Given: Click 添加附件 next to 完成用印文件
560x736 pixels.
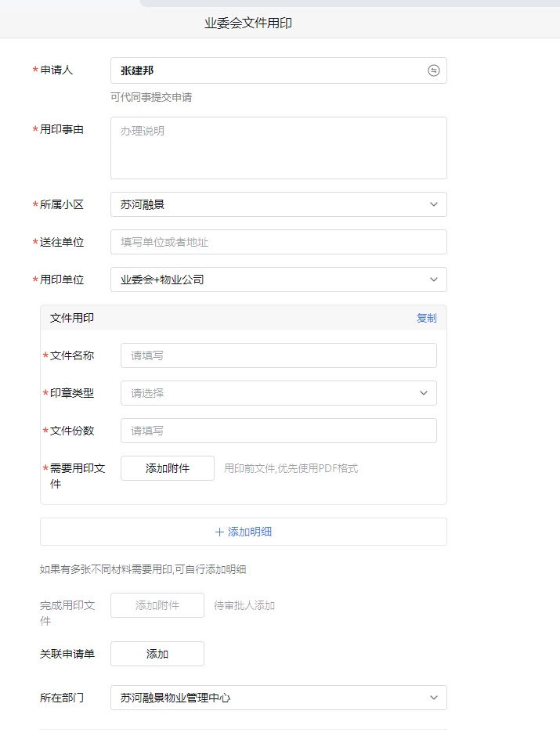Looking at the screenshot, I should 157,605.
